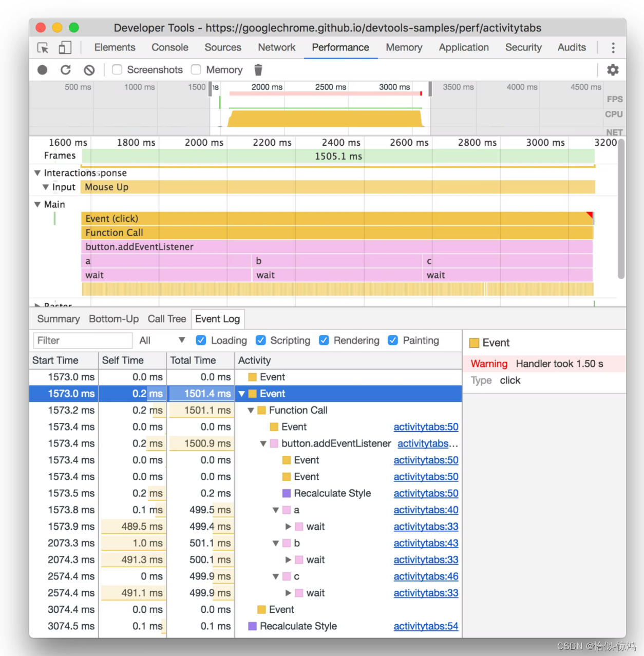Sort by the Total Time column header

201,360
